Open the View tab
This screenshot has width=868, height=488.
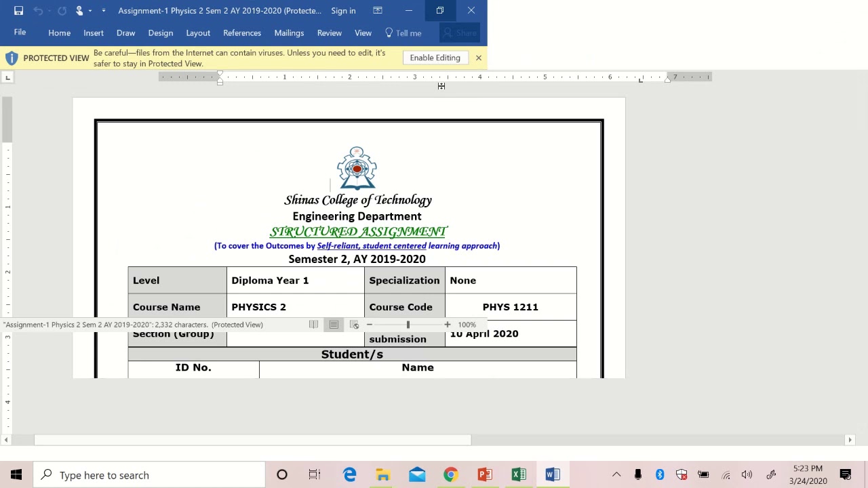point(363,33)
